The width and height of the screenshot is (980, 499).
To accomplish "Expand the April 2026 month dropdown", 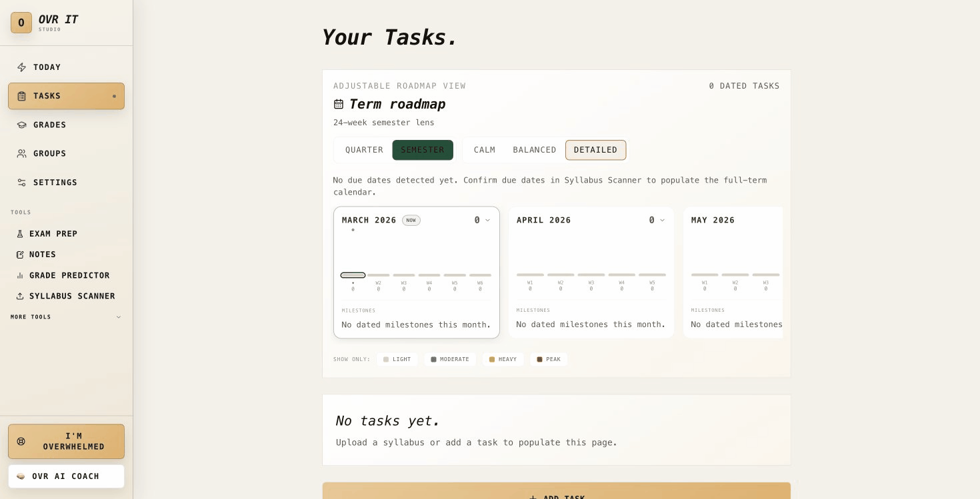I will [x=662, y=220].
